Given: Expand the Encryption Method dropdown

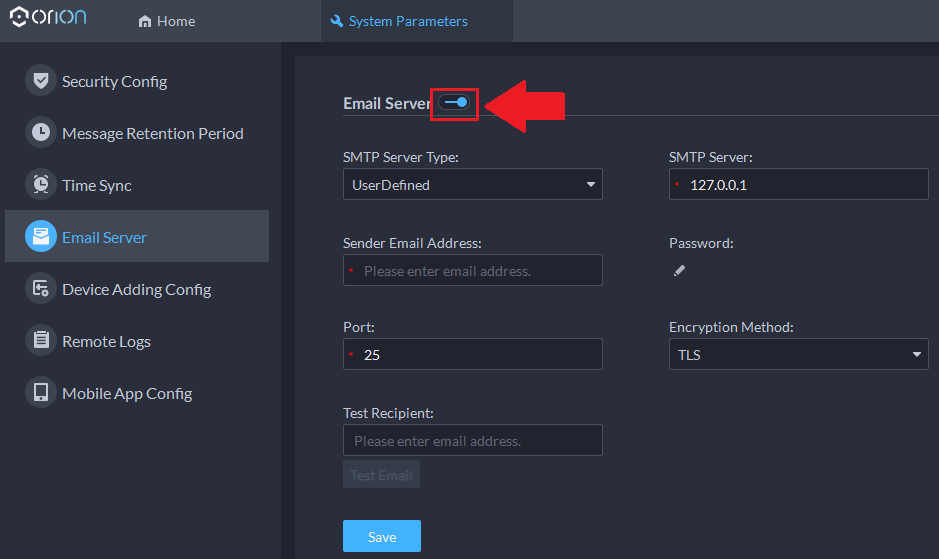Looking at the screenshot, I should [x=797, y=354].
